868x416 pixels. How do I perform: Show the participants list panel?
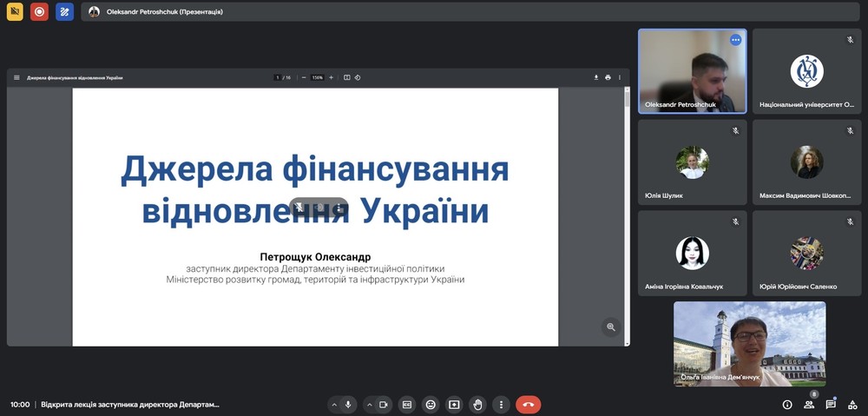(809, 405)
